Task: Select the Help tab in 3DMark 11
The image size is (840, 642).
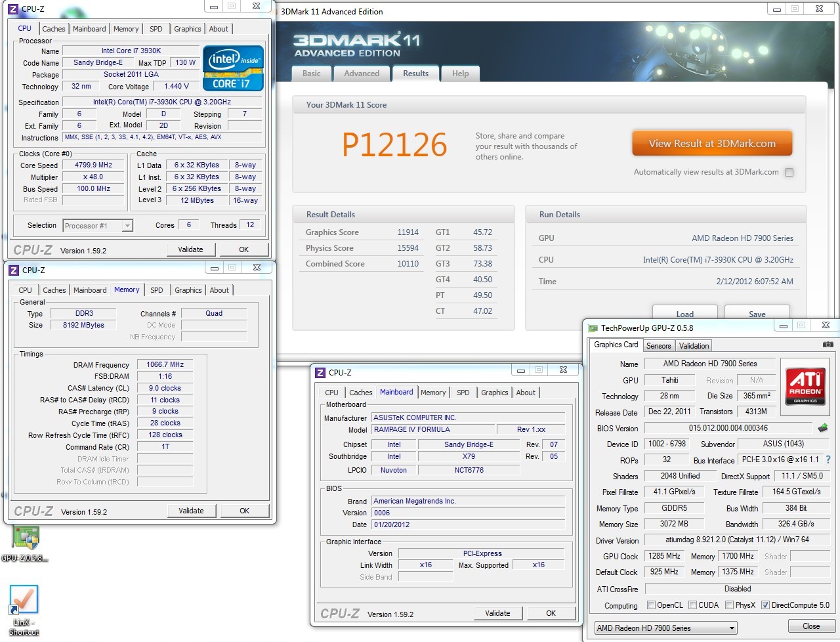Action: [460, 74]
